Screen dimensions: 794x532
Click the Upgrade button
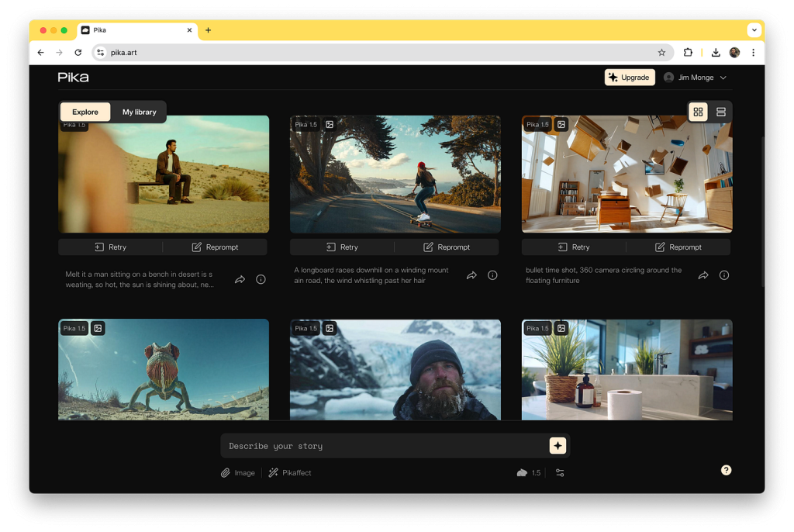(629, 78)
